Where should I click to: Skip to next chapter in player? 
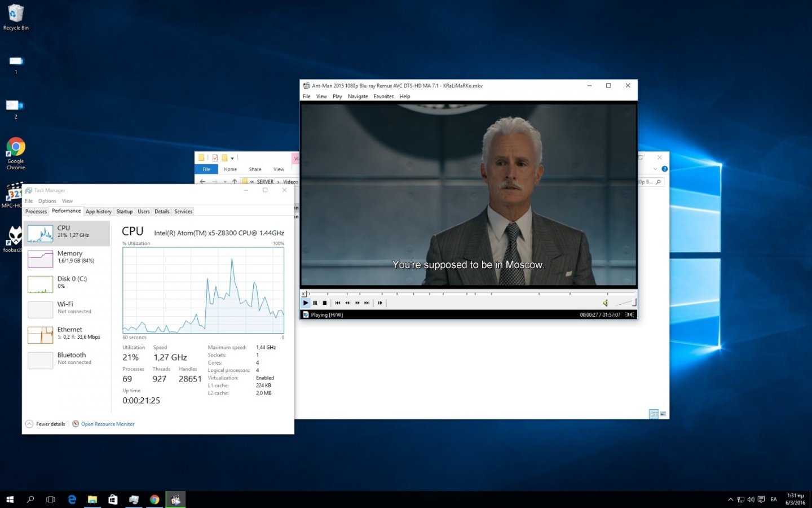click(367, 303)
